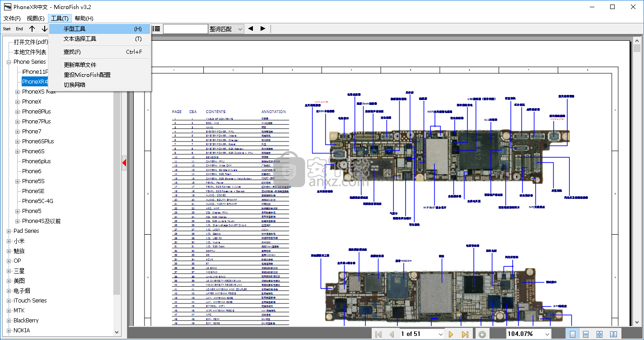Select 美图 in the tree
Viewport: 644px width, 340px height.
pos(19,281)
